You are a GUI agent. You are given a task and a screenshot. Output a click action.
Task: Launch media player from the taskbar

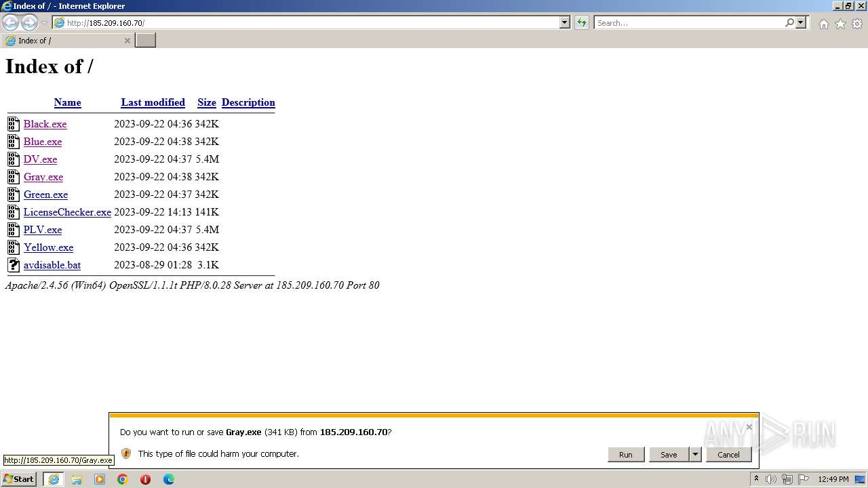tap(100, 479)
